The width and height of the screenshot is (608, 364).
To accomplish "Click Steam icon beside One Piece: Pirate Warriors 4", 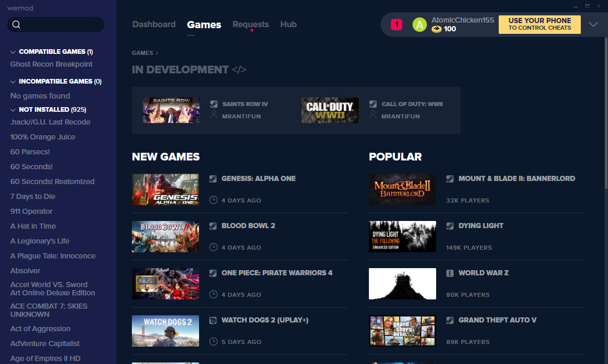I will [213, 273].
